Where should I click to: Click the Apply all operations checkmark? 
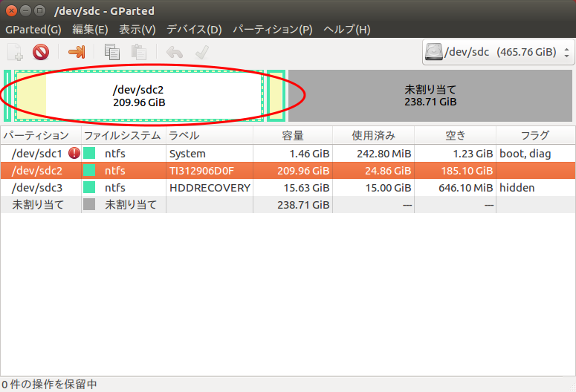click(x=201, y=52)
